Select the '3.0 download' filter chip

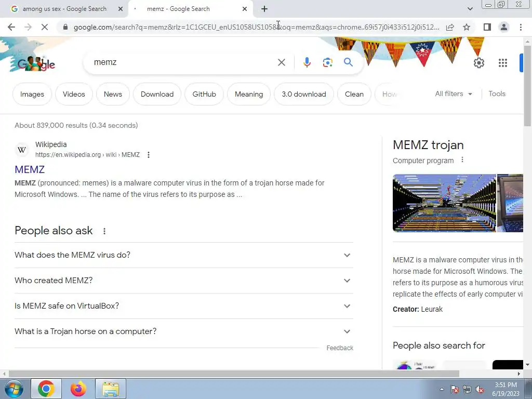(303, 95)
